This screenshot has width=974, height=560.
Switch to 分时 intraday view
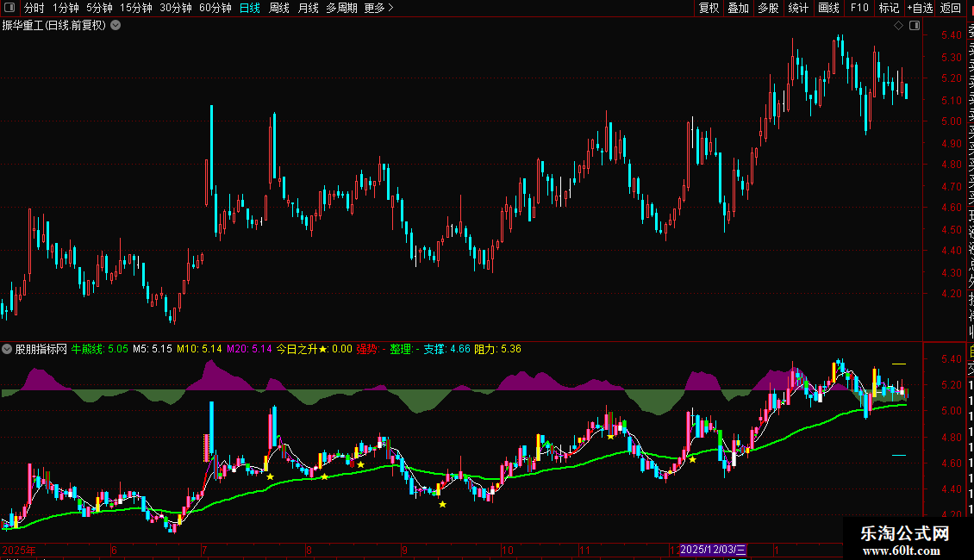click(x=34, y=8)
